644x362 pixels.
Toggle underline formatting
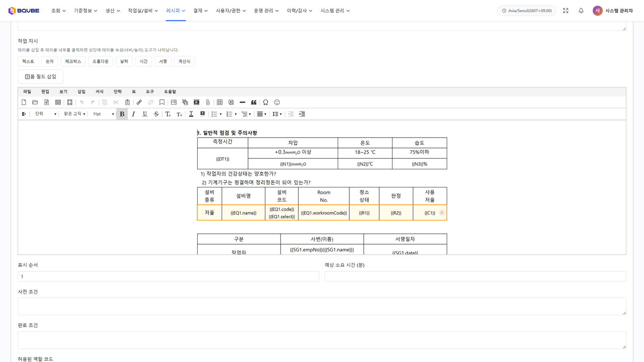[145, 114]
